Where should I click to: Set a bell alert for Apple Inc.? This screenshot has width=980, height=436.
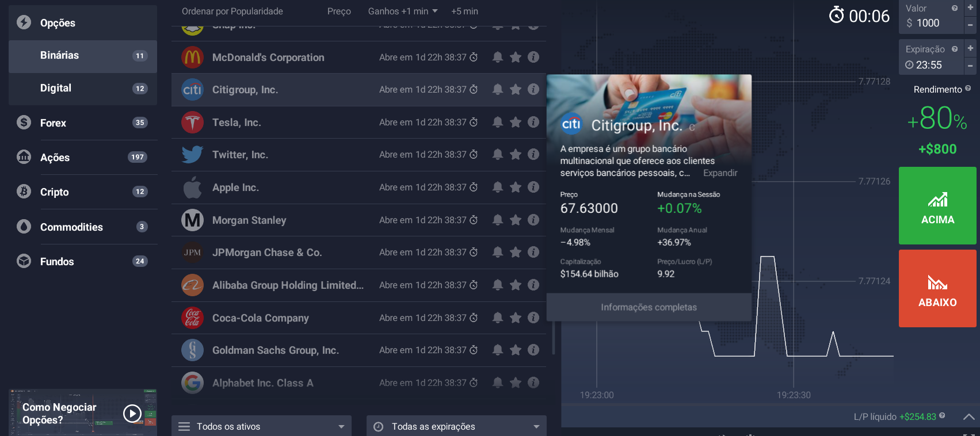pos(498,187)
